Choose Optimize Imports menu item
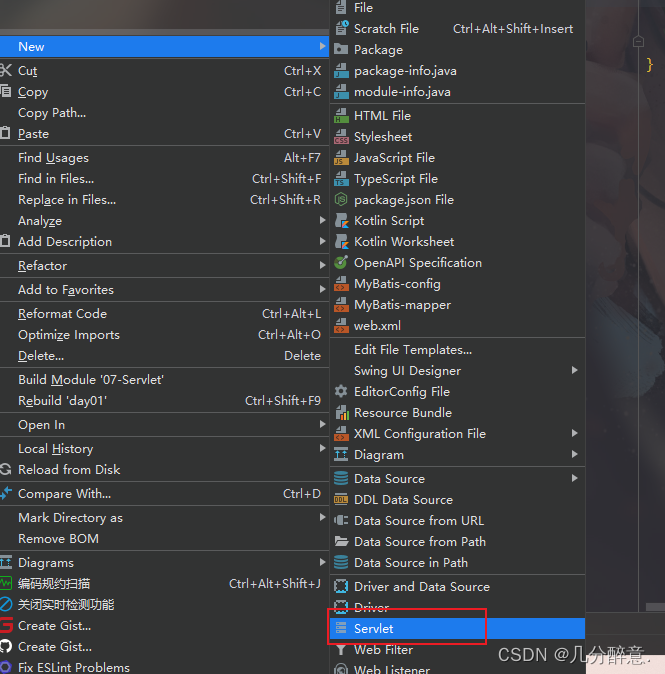 (164, 335)
